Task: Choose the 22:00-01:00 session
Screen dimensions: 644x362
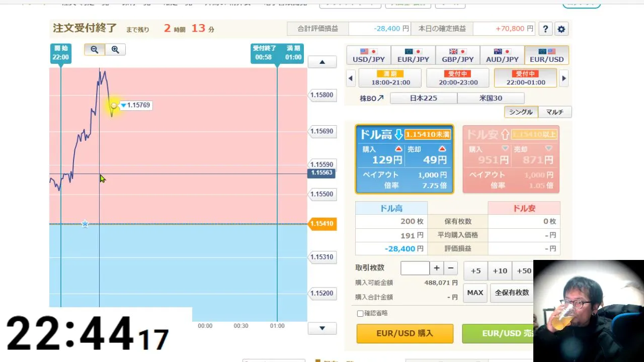Action: (525, 78)
